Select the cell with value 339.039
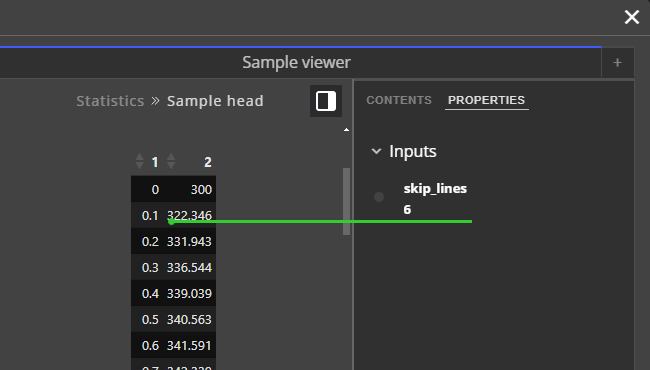 pos(190,293)
